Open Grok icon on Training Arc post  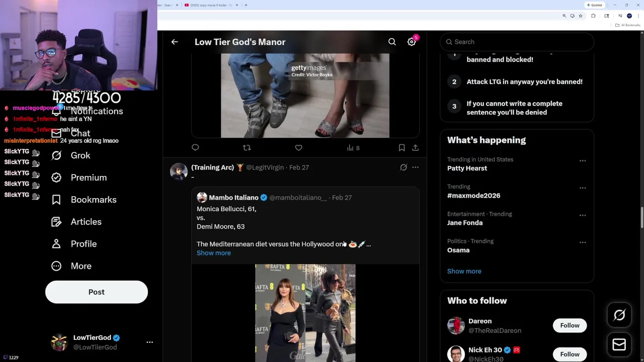pyautogui.click(x=404, y=167)
